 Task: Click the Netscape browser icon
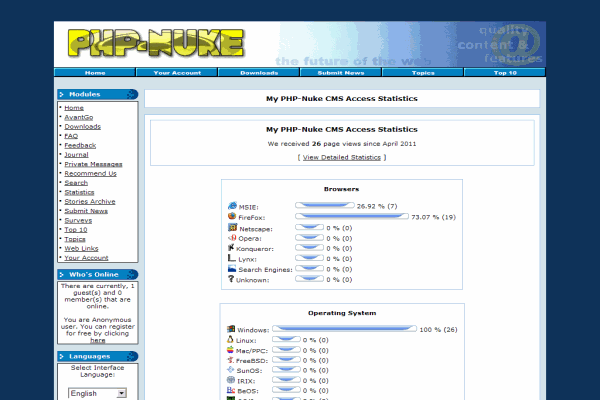[x=232, y=227]
